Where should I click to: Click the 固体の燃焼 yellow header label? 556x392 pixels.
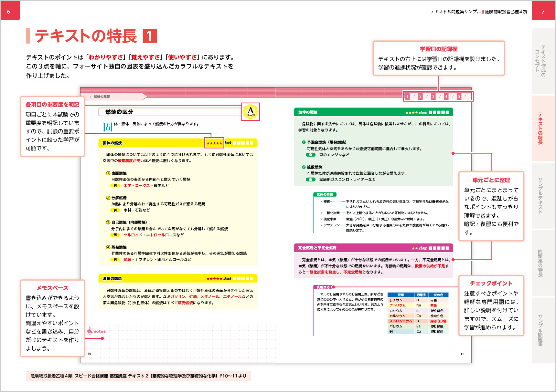[112, 143]
